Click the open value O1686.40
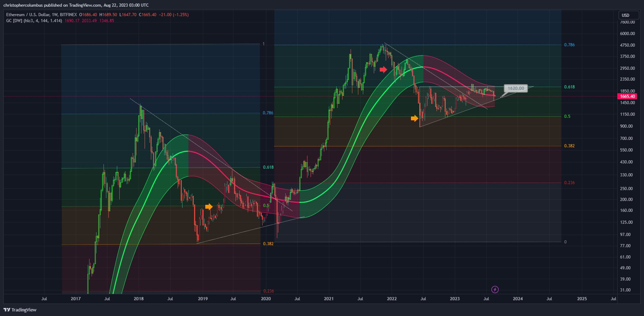644x316 pixels. pyautogui.click(x=88, y=15)
